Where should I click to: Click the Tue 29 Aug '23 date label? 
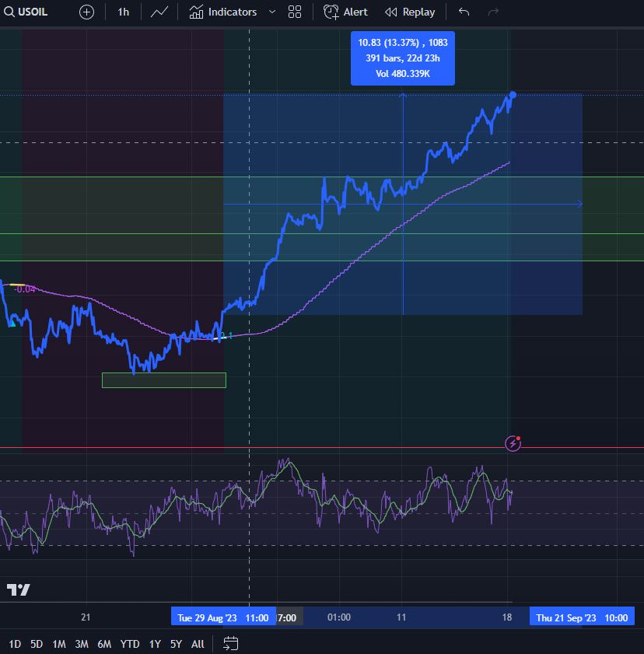point(223,617)
